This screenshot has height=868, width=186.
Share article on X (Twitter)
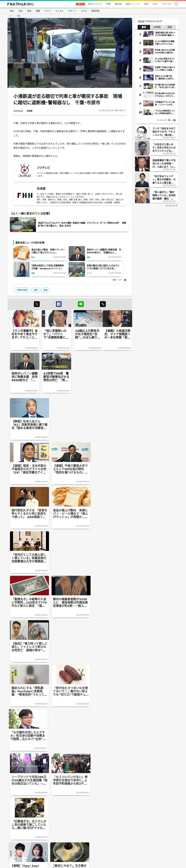(x=37, y=304)
